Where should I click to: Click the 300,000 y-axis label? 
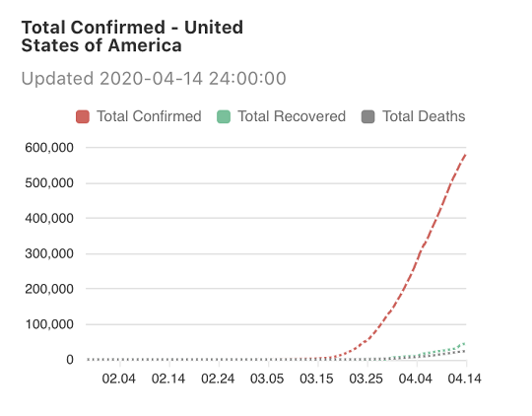pyautogui.click(x=49, y=253)
